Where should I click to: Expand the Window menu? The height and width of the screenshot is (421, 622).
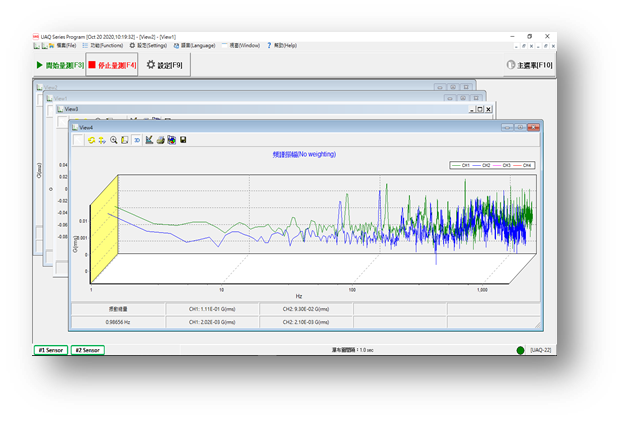(244, 45)
